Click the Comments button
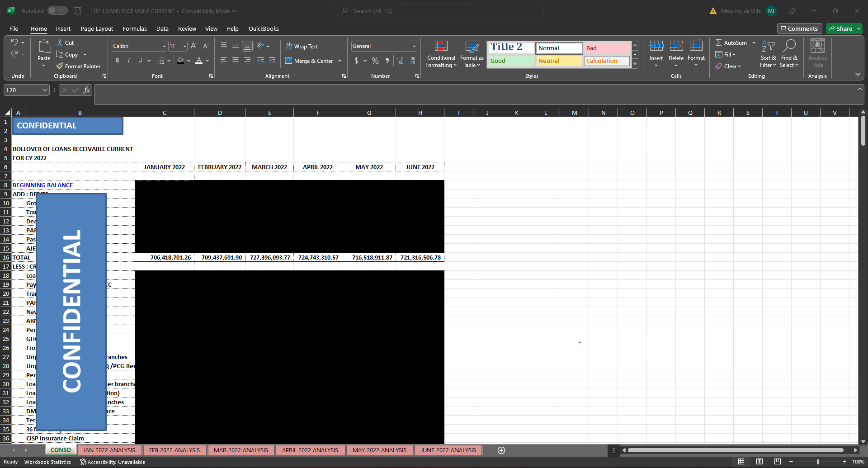The height and width of the screenshot is (468, 868). (799, 28)
